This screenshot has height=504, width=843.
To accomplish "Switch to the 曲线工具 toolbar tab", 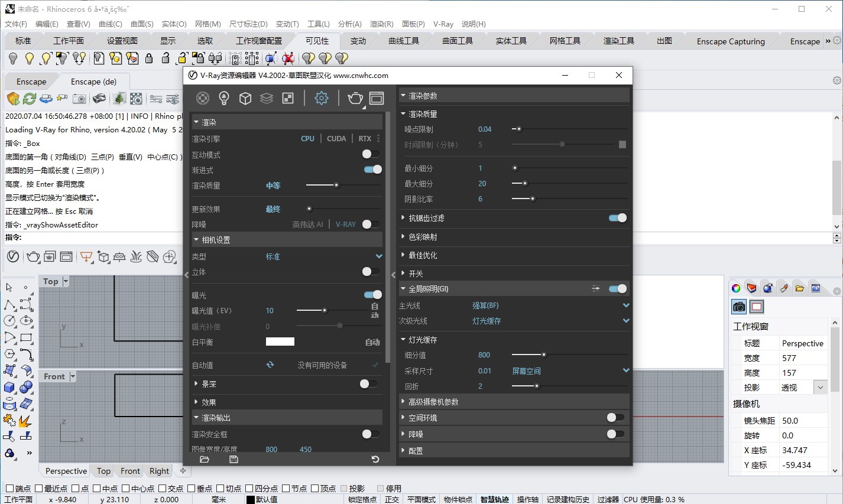I will 404,41.
